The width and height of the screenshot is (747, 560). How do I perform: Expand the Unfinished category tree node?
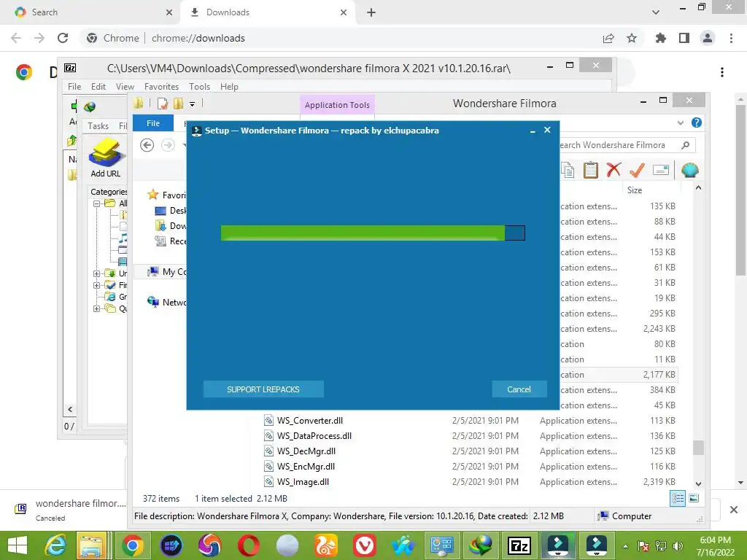(x=96, y=273)
